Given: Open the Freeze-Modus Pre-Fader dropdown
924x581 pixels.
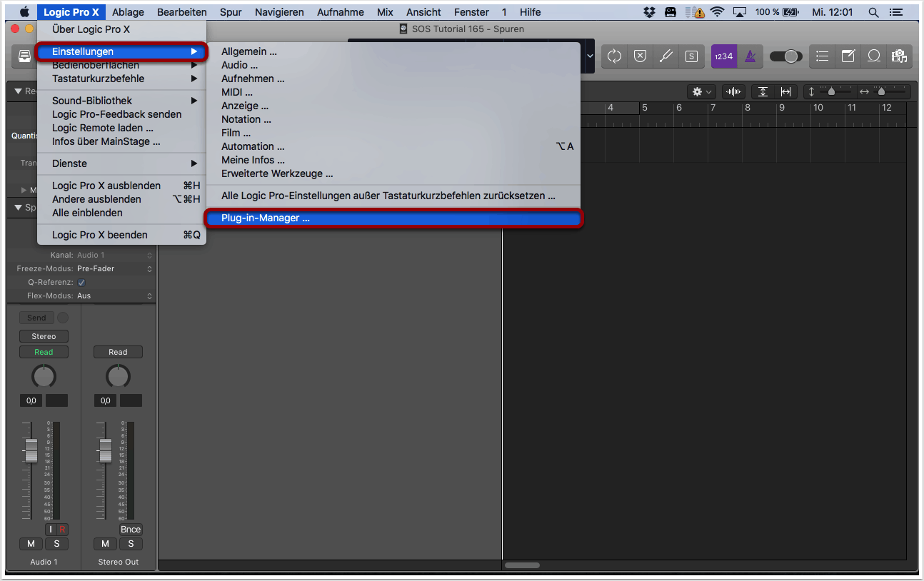Looking at the screenshot, I should tap(114, 269).
